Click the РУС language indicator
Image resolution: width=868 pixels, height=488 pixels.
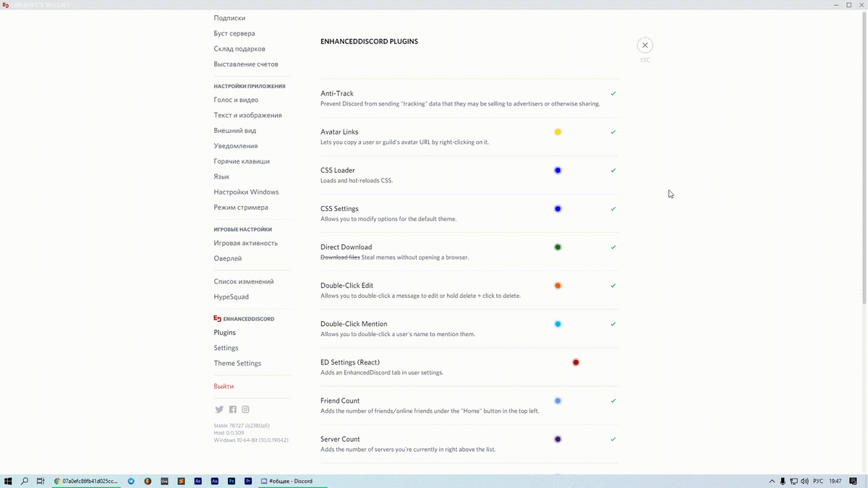[818, 481]
